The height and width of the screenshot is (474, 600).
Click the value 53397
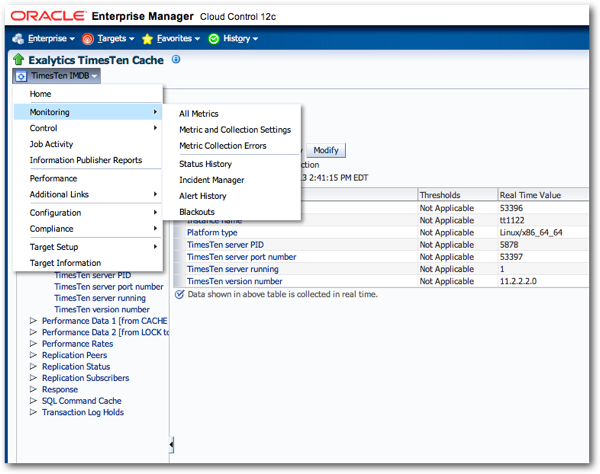click(x=511, y=257)
